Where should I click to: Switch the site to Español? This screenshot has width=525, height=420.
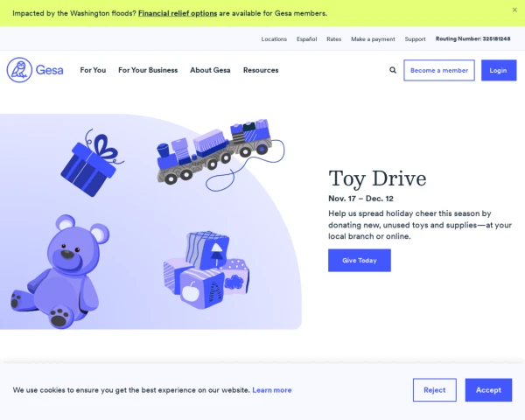point(307,38)
